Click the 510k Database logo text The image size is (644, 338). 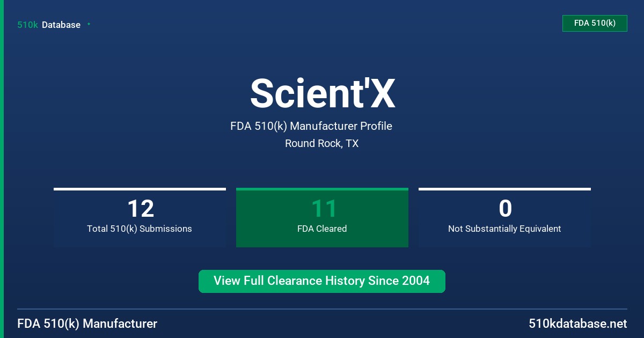click(x=49, y=25)
